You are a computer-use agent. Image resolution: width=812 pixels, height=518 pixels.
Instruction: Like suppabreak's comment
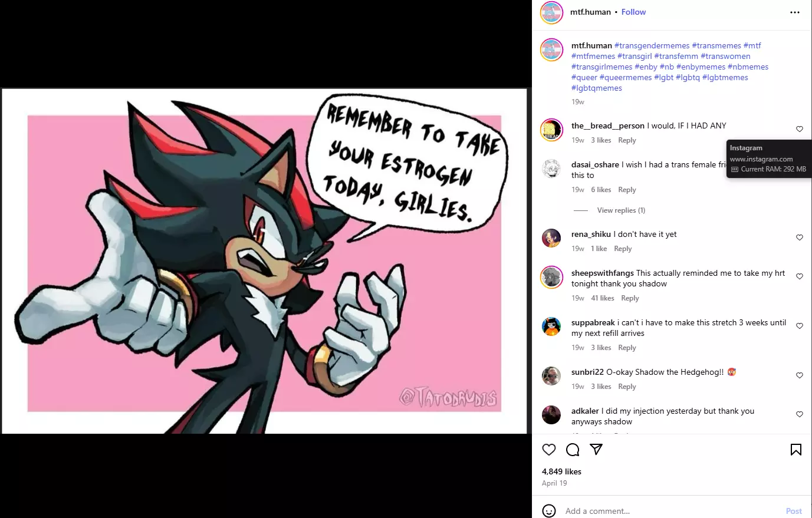pyautogui.click(x=800, y=326)
